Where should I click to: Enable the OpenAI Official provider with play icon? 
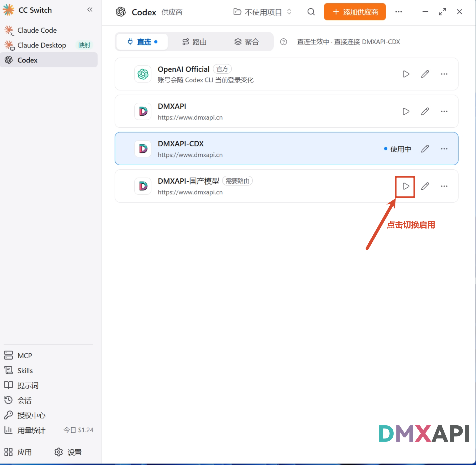[x=406, y=74]
